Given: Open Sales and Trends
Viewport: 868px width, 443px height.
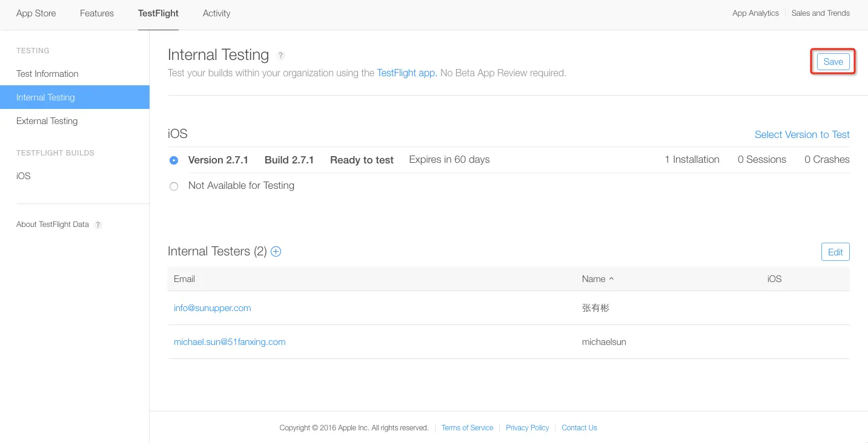Looking at the screenshot, I should [820, 13].
